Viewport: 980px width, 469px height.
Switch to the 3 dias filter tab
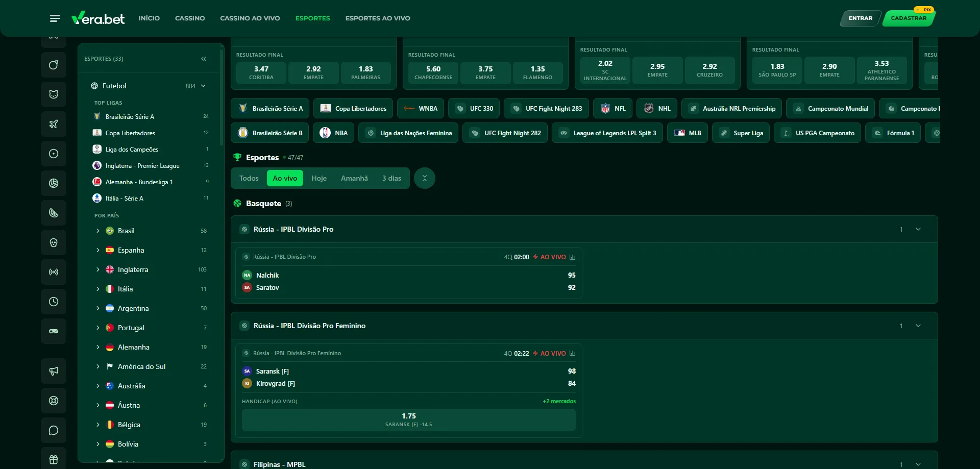[391, 178]
